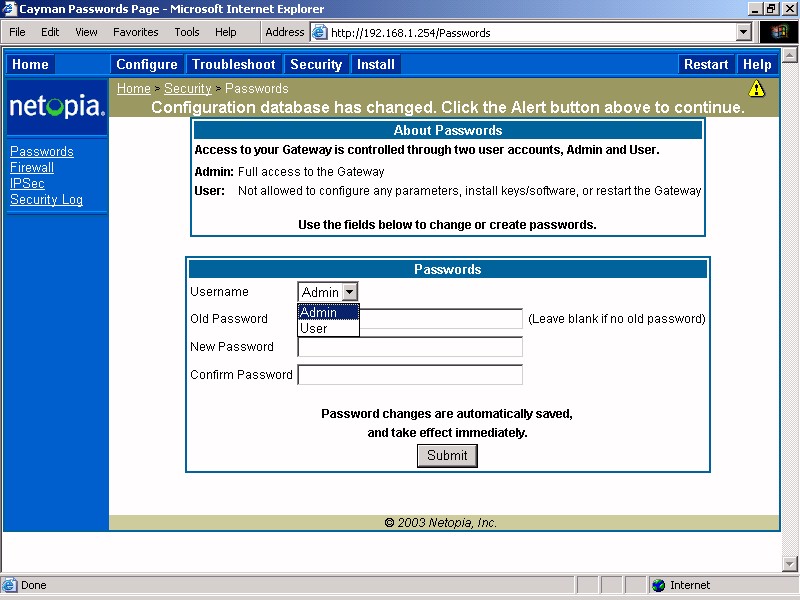
Task: Select Admin in the Username list
Action: coord(328,312)
